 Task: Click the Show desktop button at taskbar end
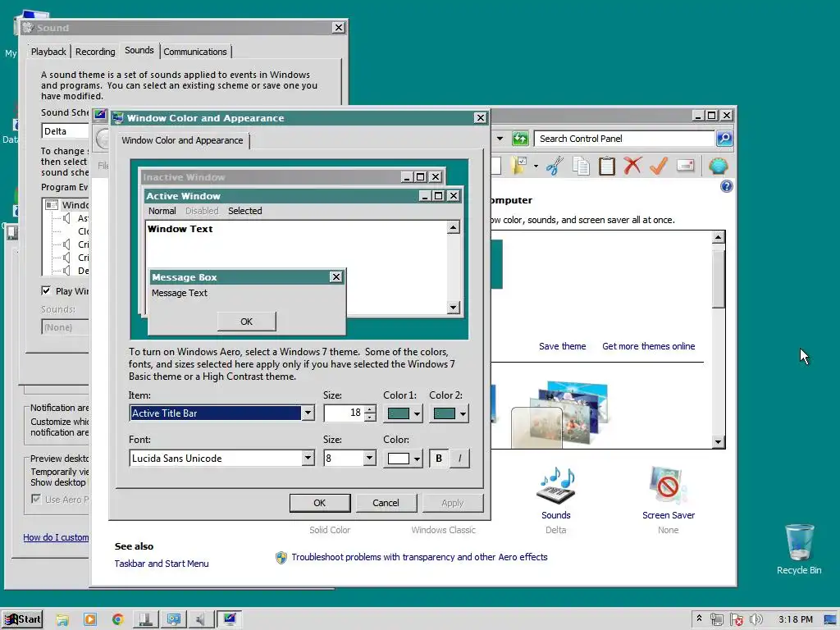click(831, 620)
